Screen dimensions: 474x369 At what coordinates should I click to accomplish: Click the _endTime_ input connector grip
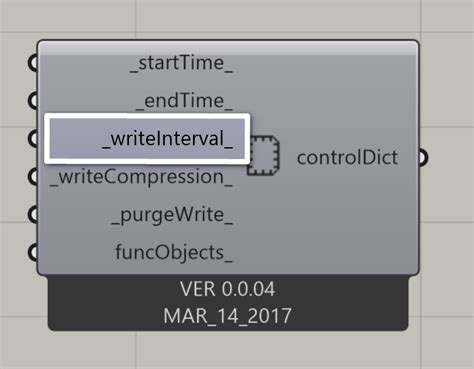tap(33, 101)
